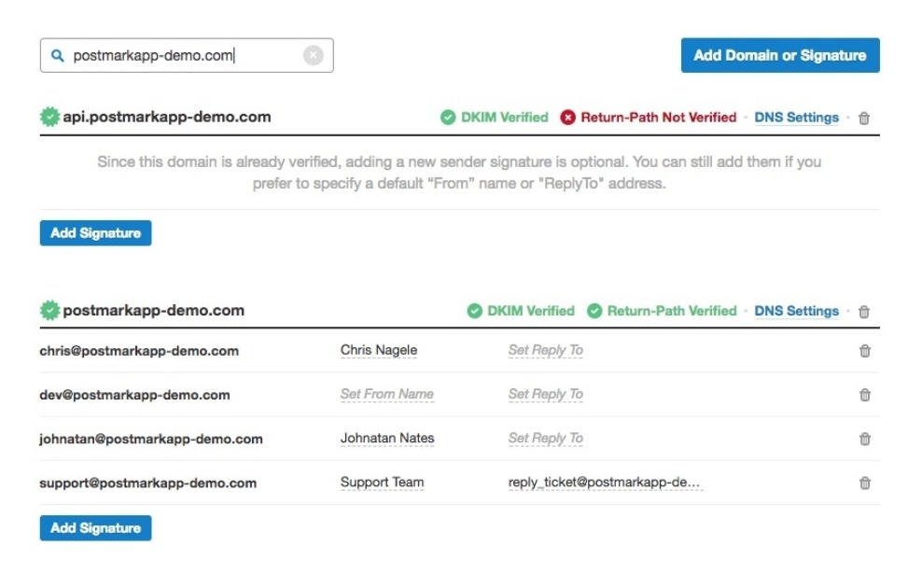Screen dimensions: 922x588
Task: Delete chris@postmarkapp-demo.com via its trash icon
Action: [x=865, y=351]
